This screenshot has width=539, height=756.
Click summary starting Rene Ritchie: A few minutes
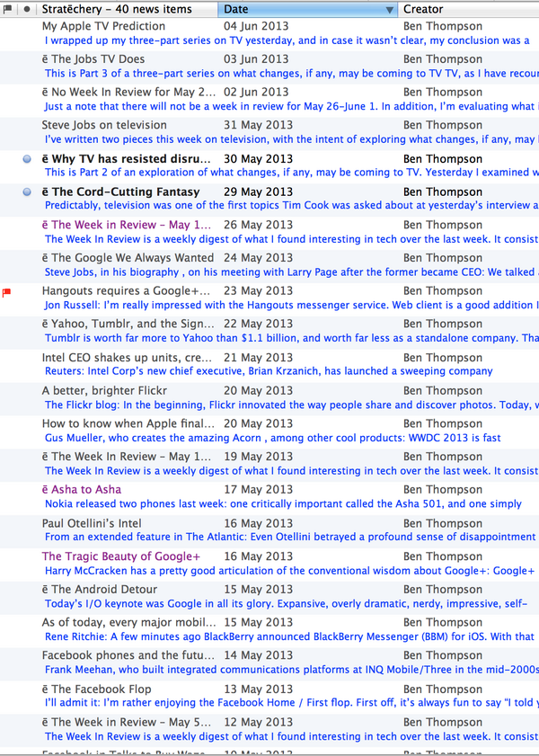pyautogui.click(x=289, y=637)
